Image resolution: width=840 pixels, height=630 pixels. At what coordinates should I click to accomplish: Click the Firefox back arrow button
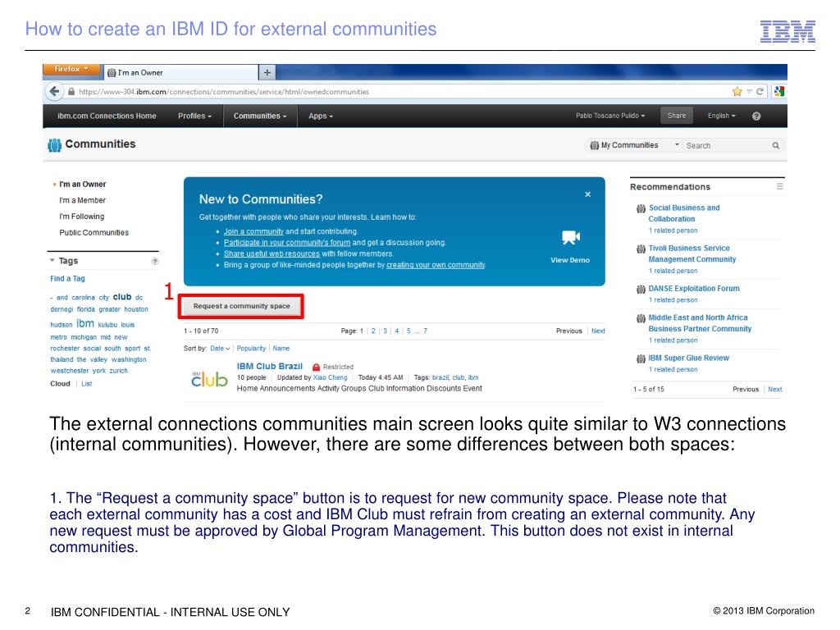click(x=54, y=92)
